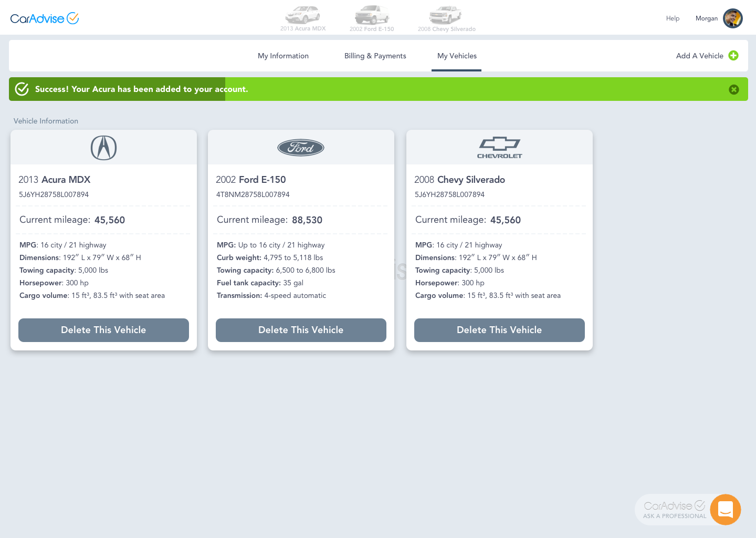The image size is (756, 538).
Task: Click Ask A Professional label
Action: pyautogui.click(x=675, y=516)
